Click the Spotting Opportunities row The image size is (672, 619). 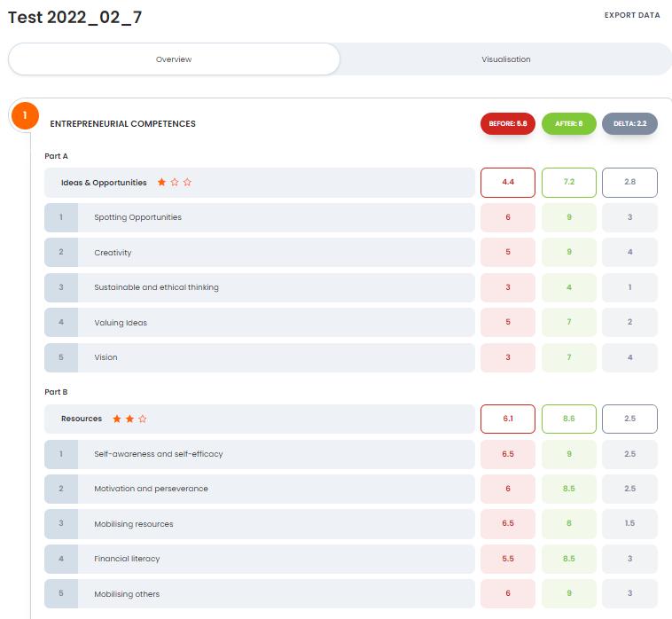pos(259,217)
